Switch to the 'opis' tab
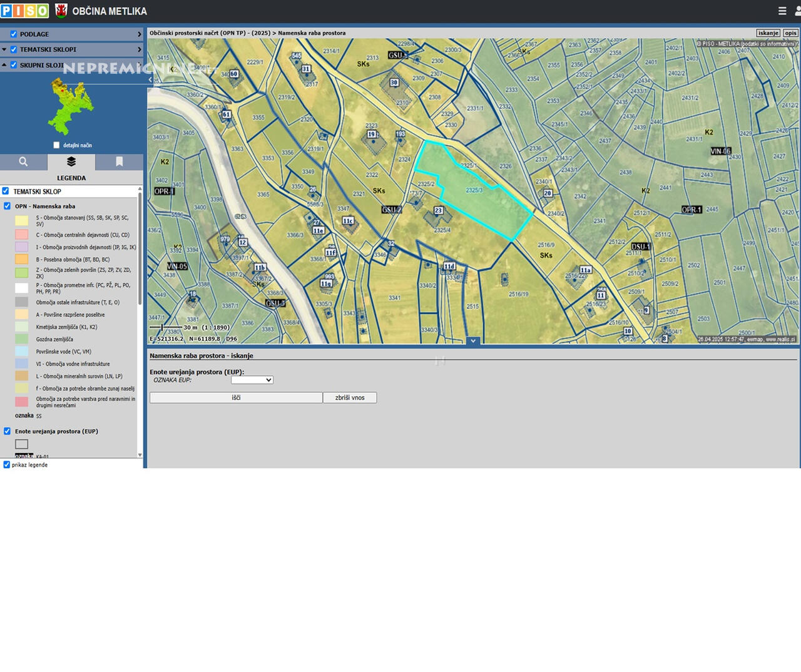The width and height of the screenshot is (801, 672). pos(790,33)
